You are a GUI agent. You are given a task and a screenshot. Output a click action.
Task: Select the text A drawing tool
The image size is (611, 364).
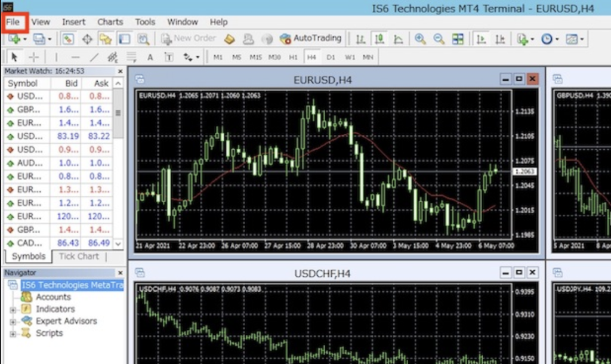[x=150, y=57]
